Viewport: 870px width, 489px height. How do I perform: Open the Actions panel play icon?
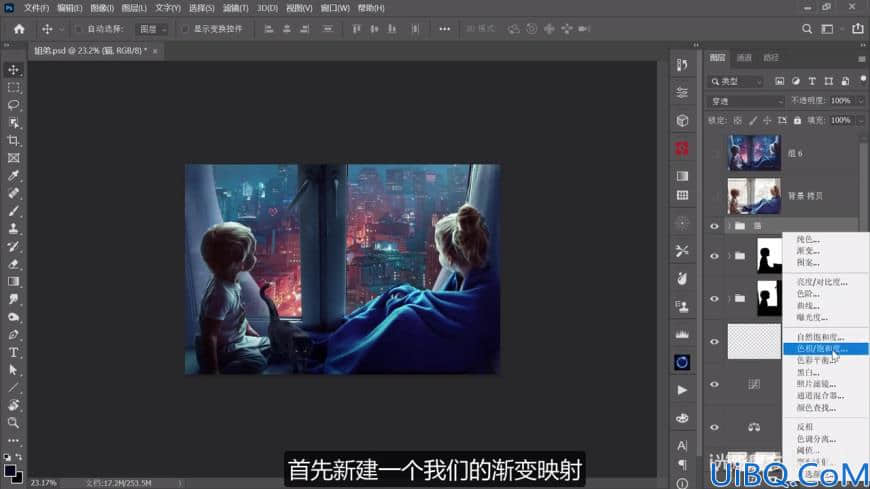pyautogui.click(x=682, y=390)
